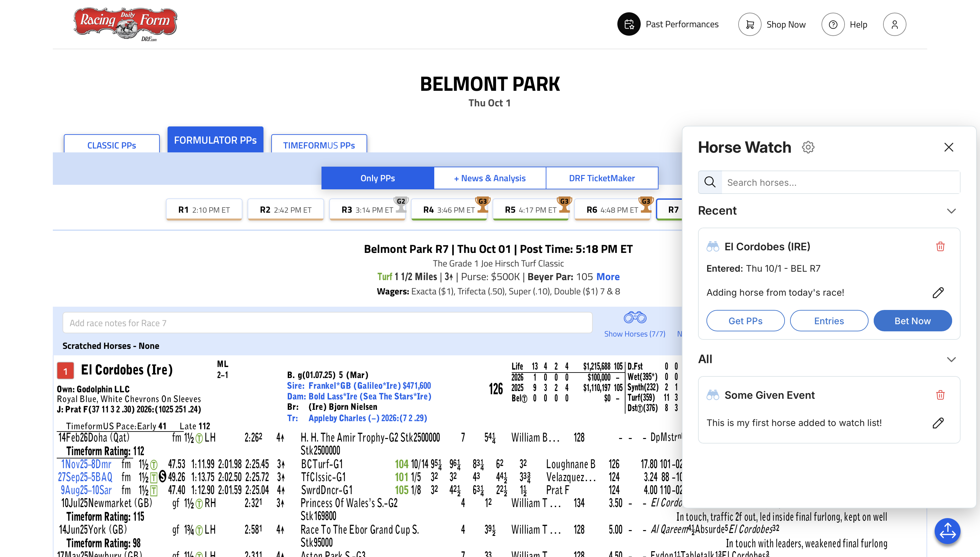Screen dimensions: 980x557
Task: Select race R6 4:48 PM ET
Action: click(612, 210)
